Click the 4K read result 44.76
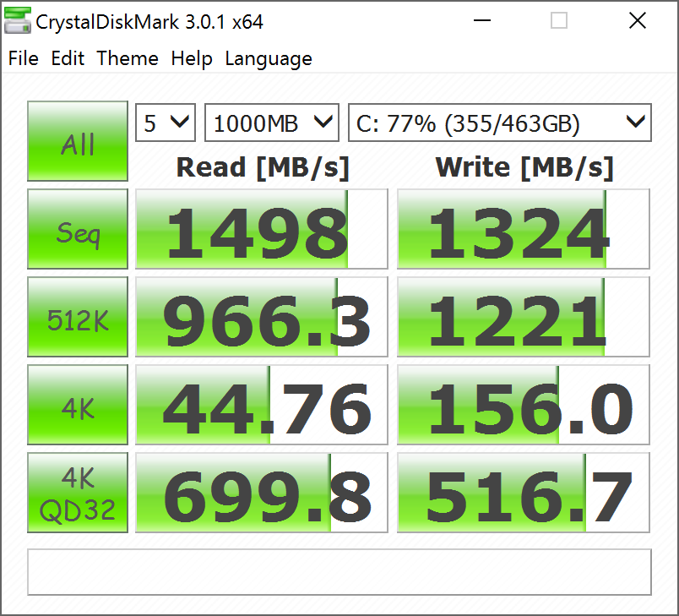 point(262,405)
